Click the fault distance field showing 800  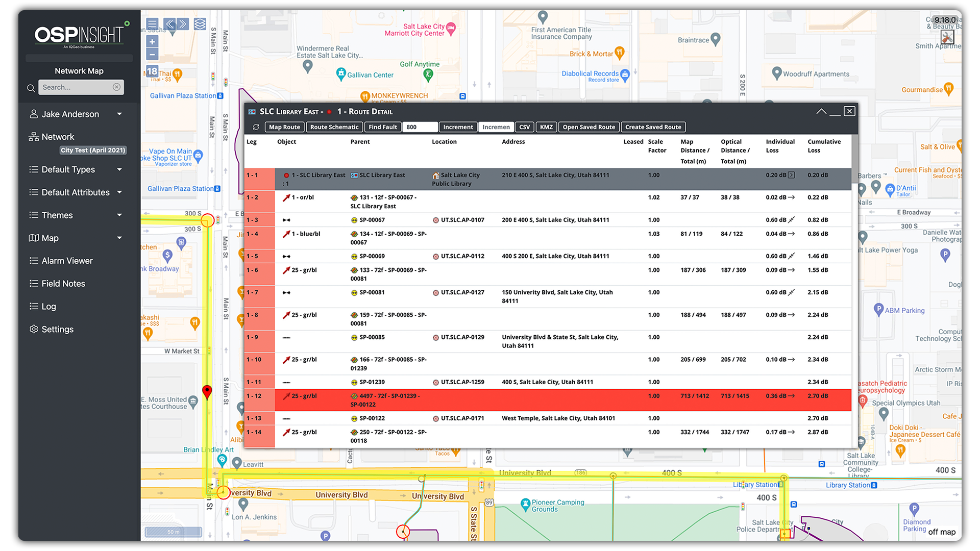point(420,127)
